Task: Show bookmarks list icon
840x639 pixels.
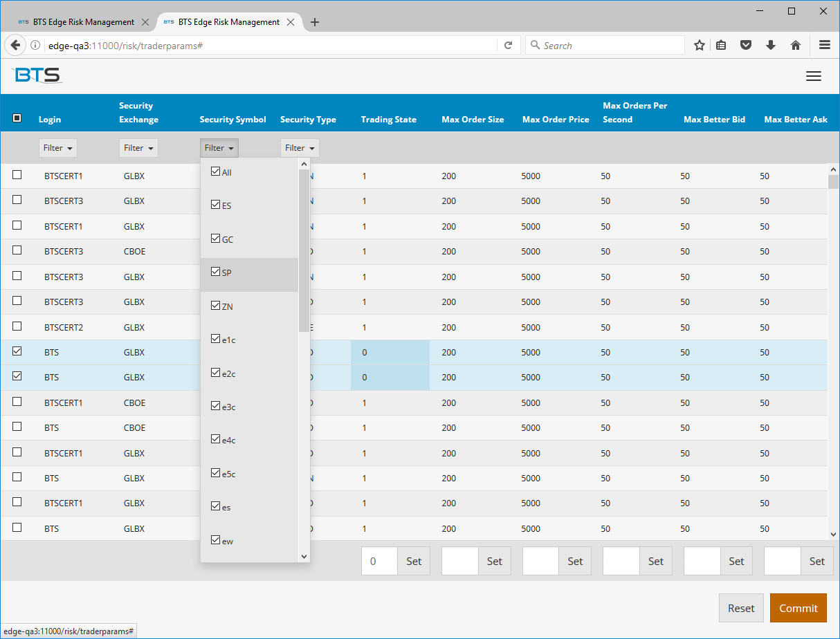Action: pyautogui.click(x=721, y=45)
